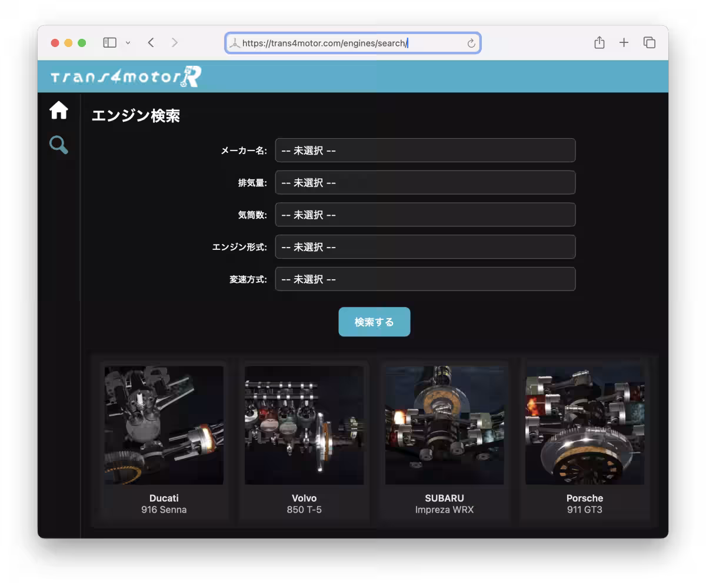Toggle the browser sidebar panel icon
The width and height of the screenshot is (706, 588).
(109, 42)
